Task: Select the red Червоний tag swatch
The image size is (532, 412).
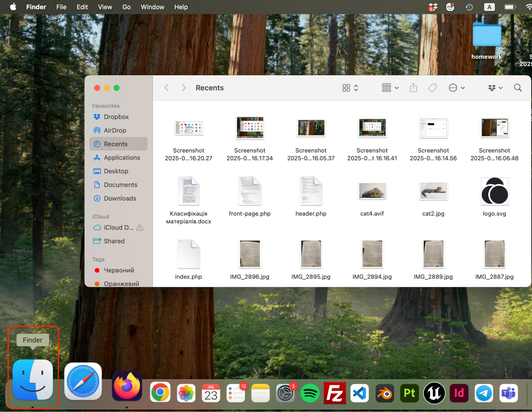Action: pos(97,270)
